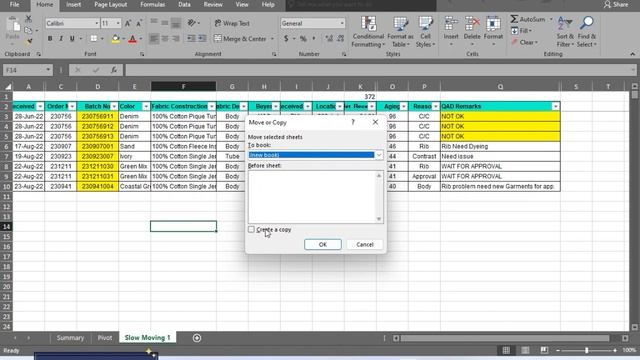Zoom in with the plus button

click(615, 350)
